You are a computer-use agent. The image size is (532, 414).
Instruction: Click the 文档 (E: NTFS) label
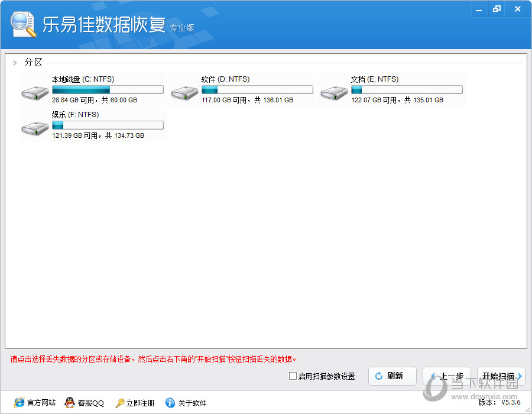[375, 79]
